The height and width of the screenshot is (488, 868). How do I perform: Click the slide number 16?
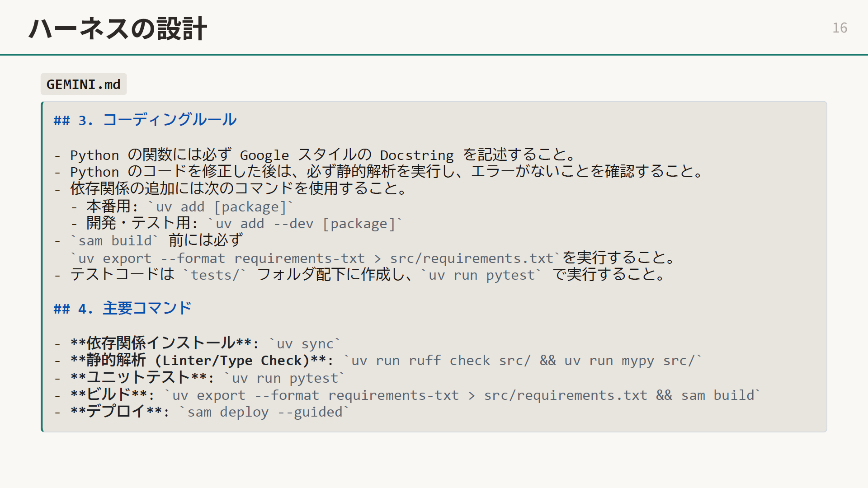[840, 28]
